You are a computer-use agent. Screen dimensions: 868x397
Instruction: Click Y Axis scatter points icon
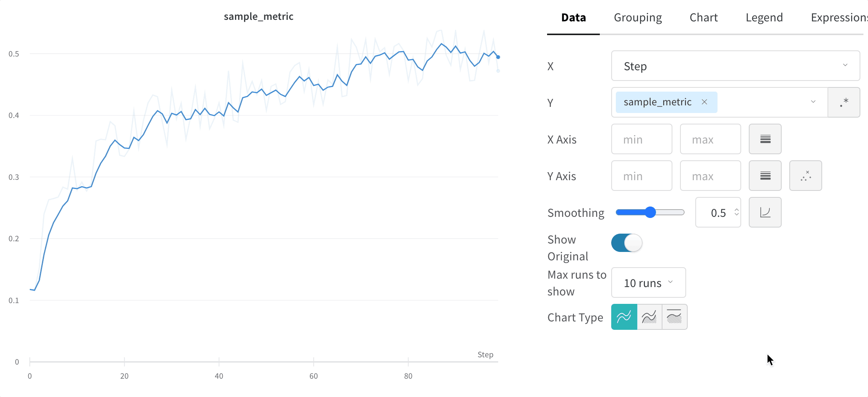(x=805, y=176)
